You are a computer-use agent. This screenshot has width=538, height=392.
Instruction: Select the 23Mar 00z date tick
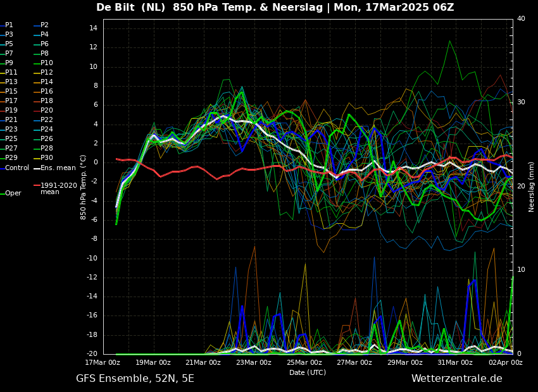coord(254,362)
